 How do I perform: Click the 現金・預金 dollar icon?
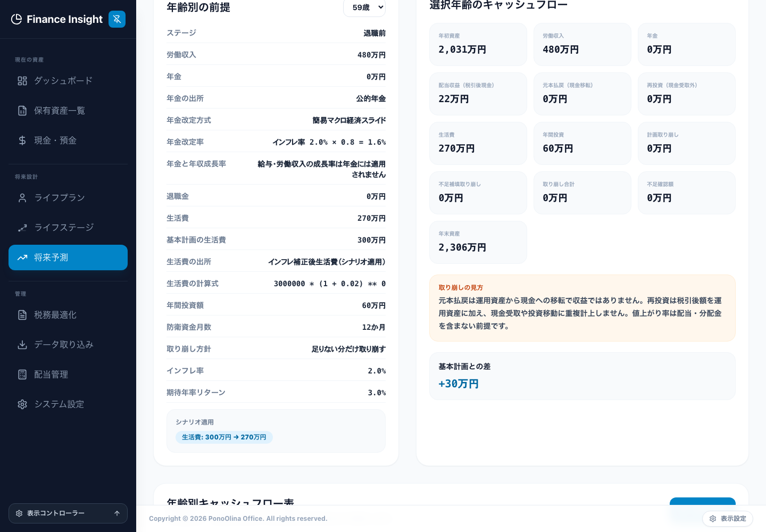[x=22, y=140]
